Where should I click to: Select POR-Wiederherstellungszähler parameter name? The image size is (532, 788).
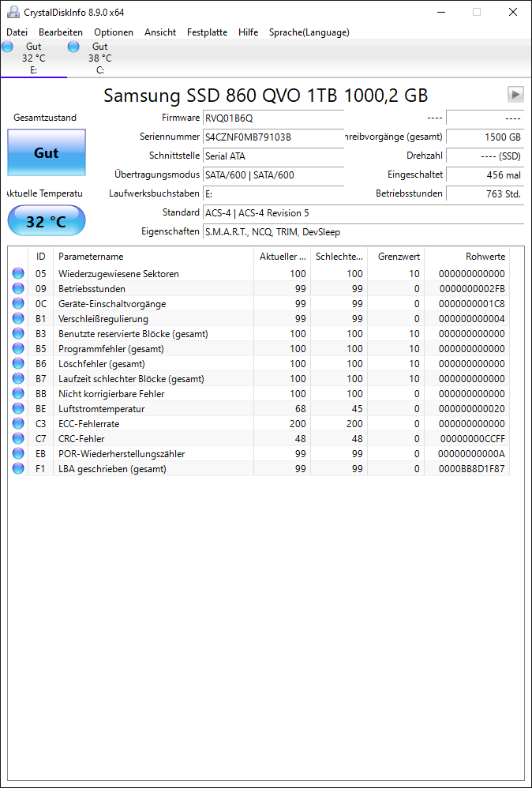pos(122,454)
